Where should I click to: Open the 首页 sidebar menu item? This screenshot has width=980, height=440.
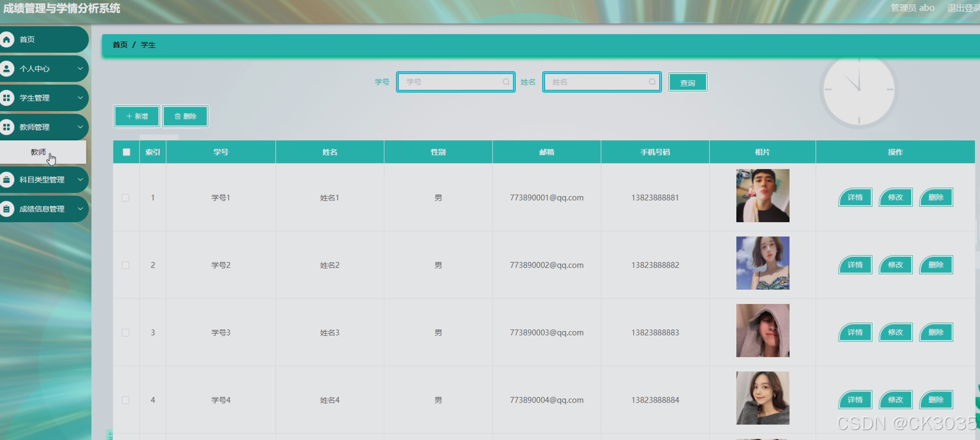tap(43, 40)
